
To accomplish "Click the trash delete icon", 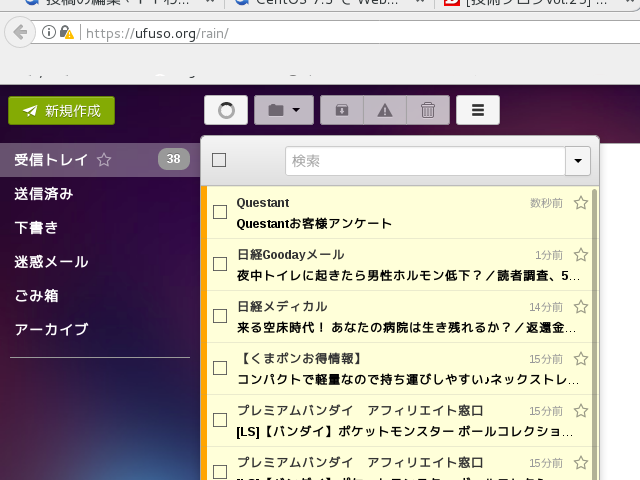I will coord(428,110).
